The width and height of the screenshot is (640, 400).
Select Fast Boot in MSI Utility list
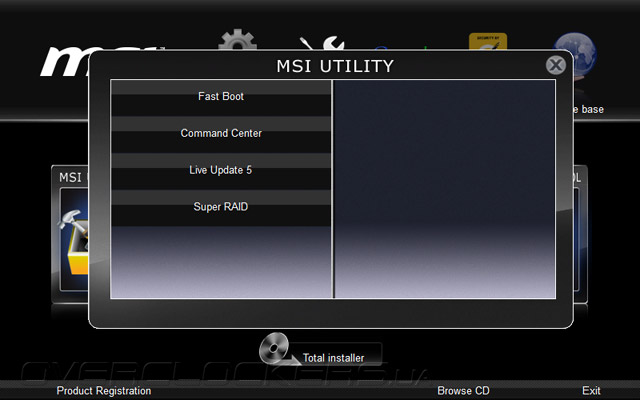(x=221, y=98)
